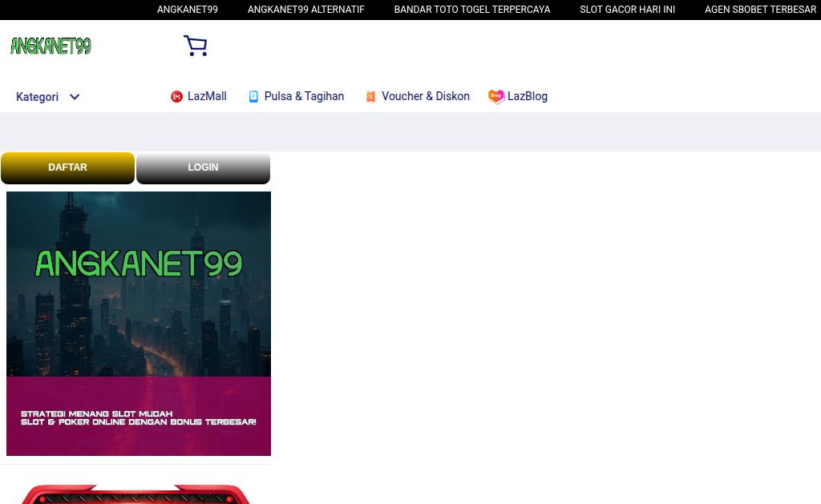This screenshot has width=821, height=504.
Task: Click the red banner below the promo
Action: tap(135, 494)
